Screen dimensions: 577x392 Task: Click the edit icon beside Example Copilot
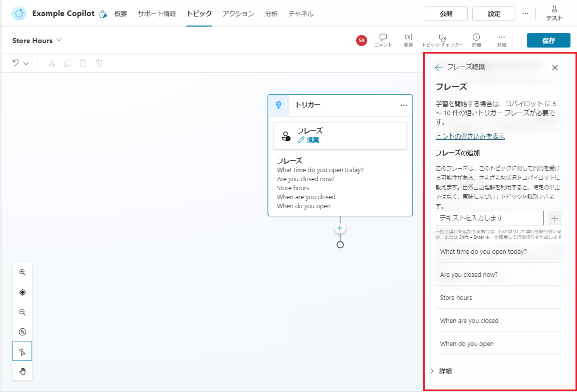click(103, 15)
